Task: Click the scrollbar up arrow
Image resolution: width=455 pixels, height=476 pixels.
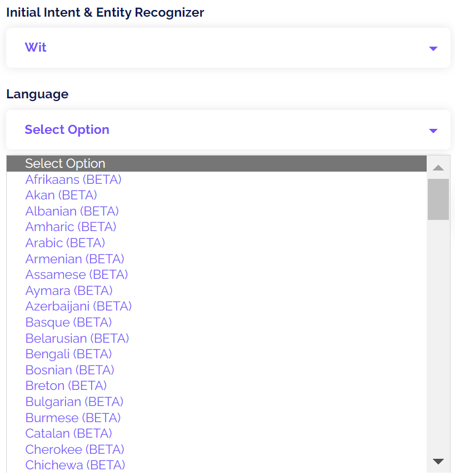Action: tap(438, 167)
